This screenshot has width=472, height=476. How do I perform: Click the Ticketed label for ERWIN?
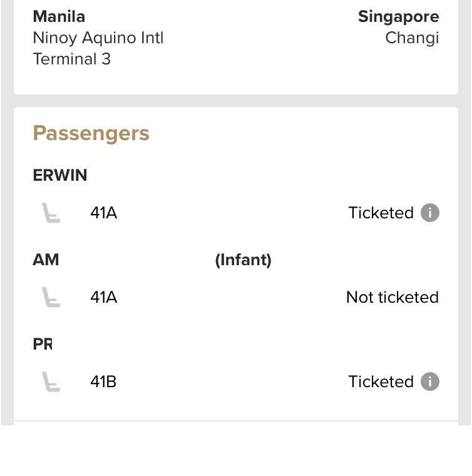click(x=381, y=213)
